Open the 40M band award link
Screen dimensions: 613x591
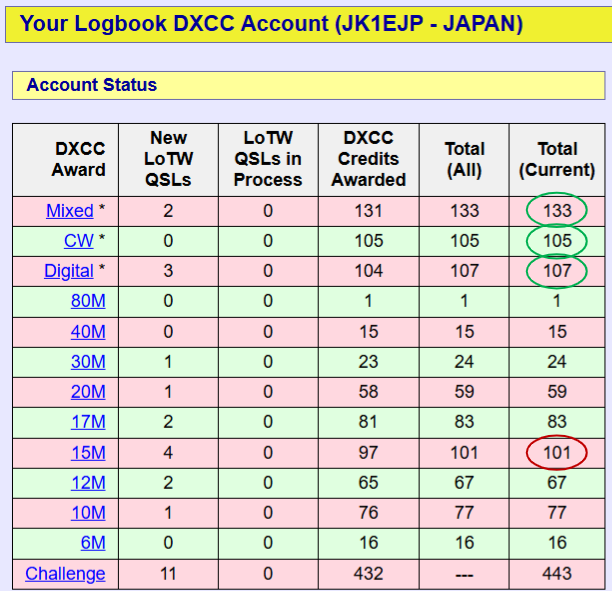click(x=88, y=332)
